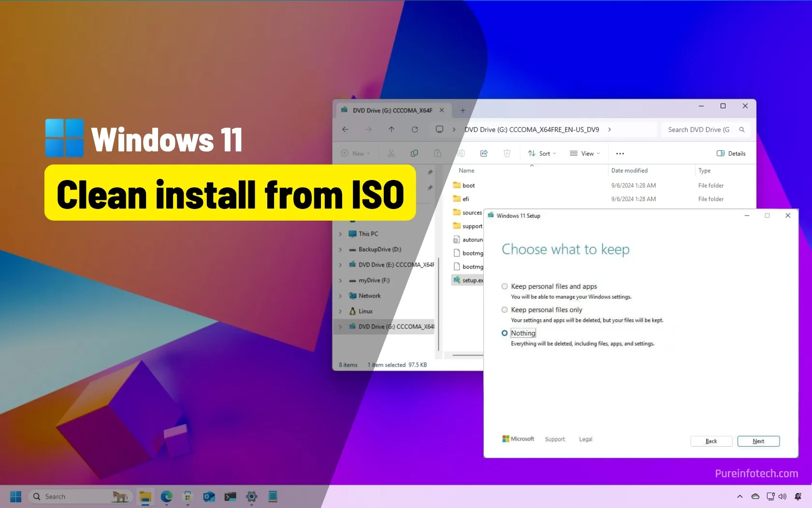812x508 pixels.
Task: Open the Legal link in Setup window
Action: [x=585, y=439]
